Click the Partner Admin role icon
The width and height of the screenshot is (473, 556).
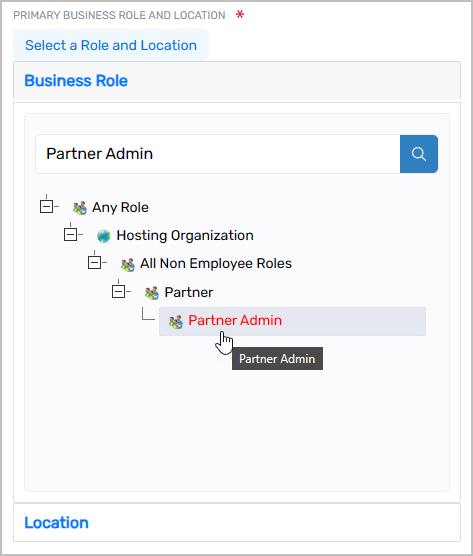coord(176,322)
